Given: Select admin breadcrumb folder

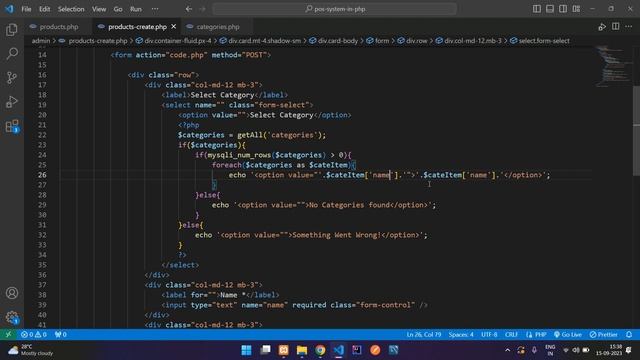Looking at the screenshot, I should (x=41, y=41).
